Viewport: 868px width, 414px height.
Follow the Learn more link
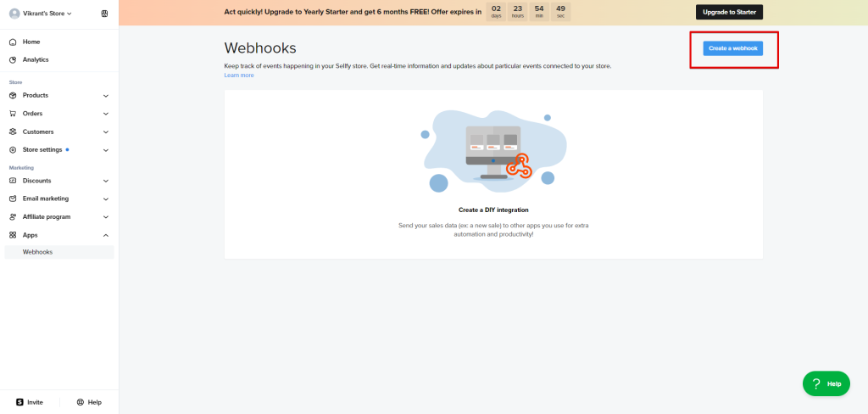[x=238, y=76]
